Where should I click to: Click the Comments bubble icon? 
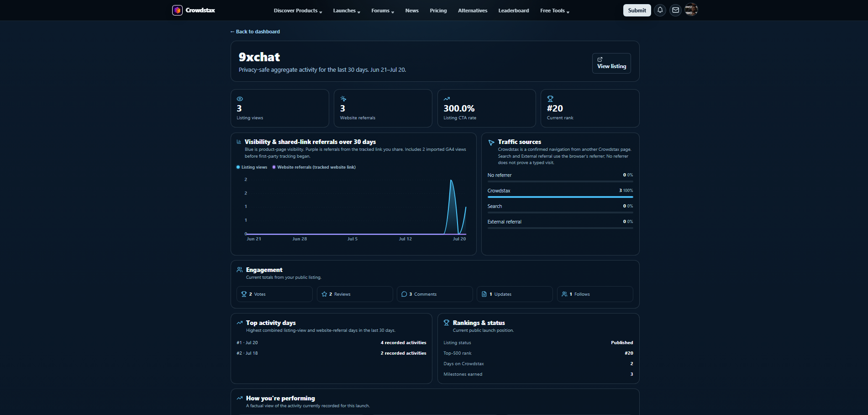[404, 294]
